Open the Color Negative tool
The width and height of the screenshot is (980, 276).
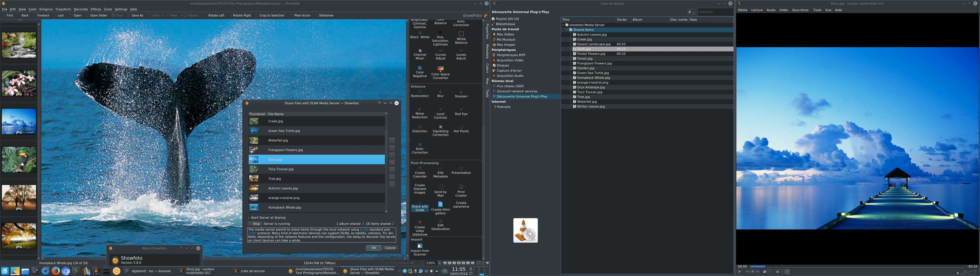pos(420,72)
